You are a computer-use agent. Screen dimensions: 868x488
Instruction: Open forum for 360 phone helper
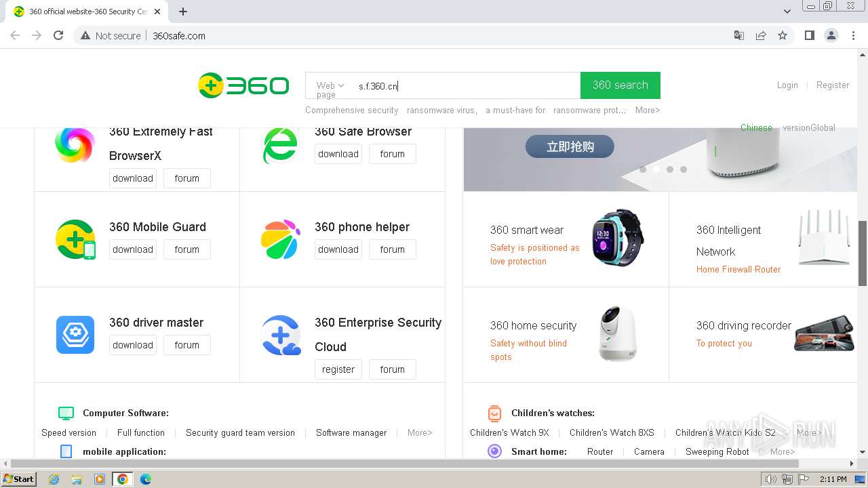(392, 249)
